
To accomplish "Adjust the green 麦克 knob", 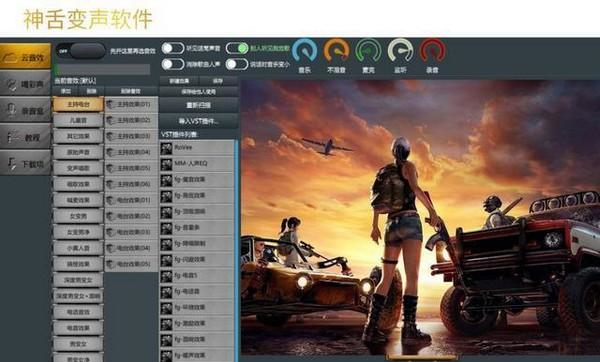I will (x=368, y=51).
